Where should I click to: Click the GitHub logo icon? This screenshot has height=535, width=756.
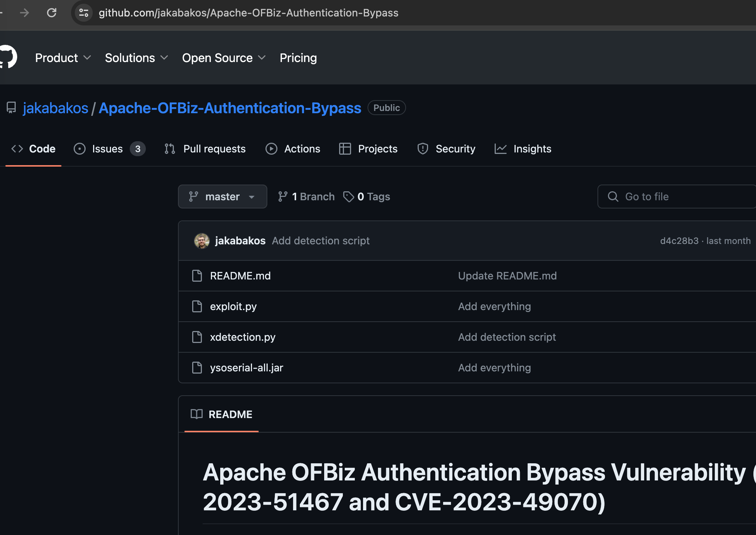click(8, 58)
